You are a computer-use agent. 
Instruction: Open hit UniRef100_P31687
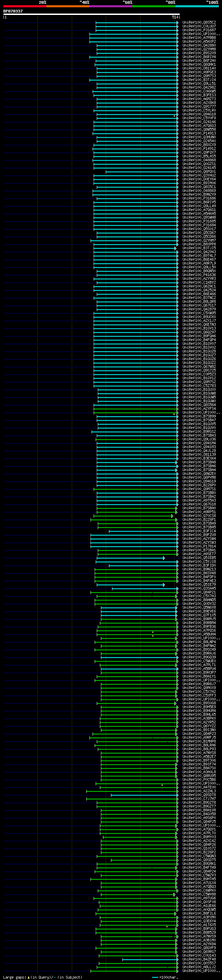[199, 30]
